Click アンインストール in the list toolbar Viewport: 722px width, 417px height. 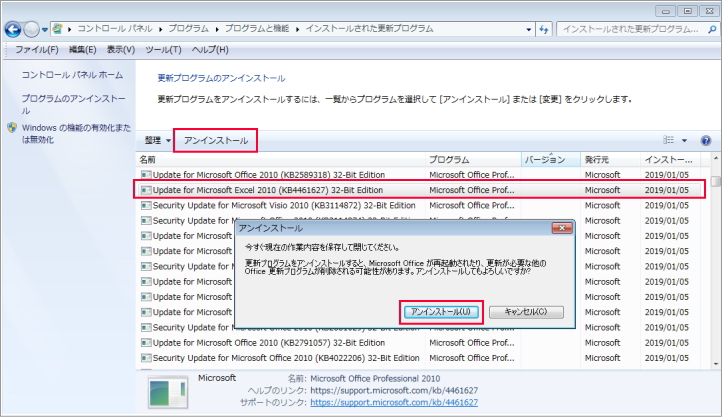tap(216, 141)
